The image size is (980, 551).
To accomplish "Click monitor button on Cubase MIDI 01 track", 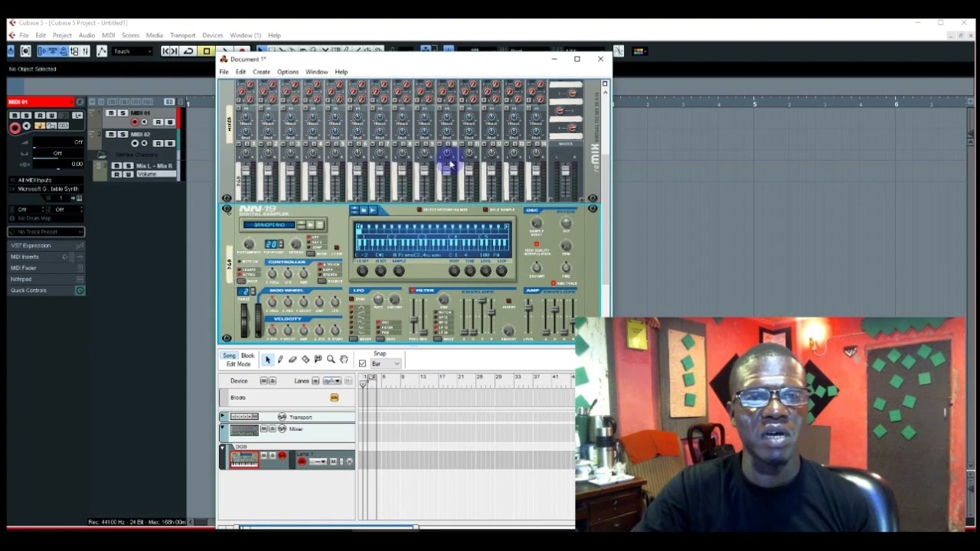I will coord(144,122).
